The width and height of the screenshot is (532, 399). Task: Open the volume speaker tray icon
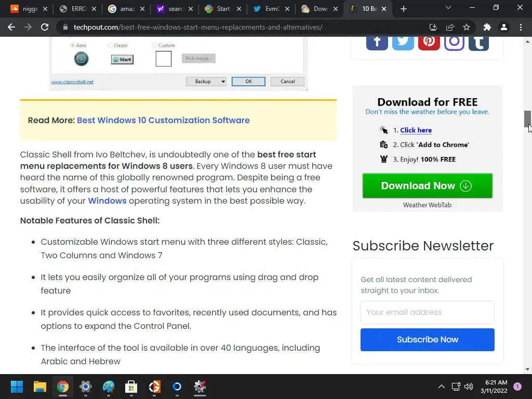pos(469,387)
